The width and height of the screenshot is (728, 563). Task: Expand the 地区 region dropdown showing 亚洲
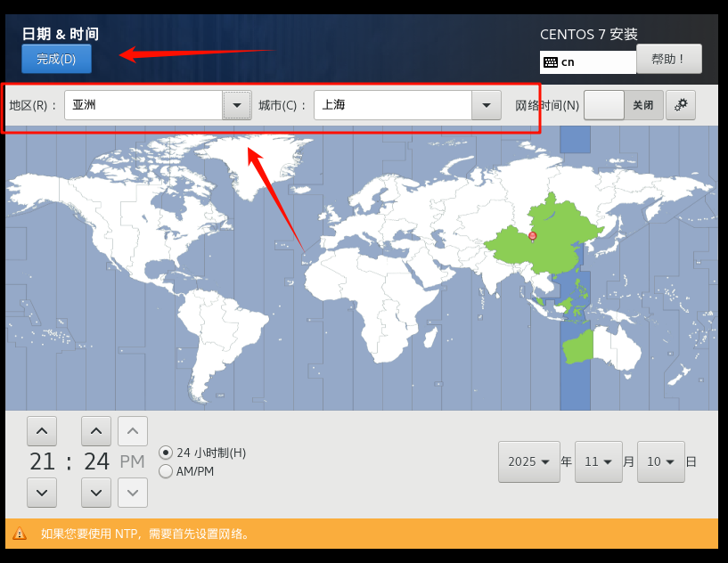[x=236, y=104]
